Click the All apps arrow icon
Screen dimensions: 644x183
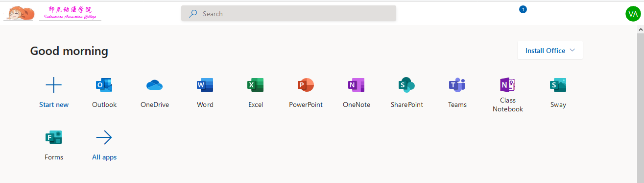point(104,138)
